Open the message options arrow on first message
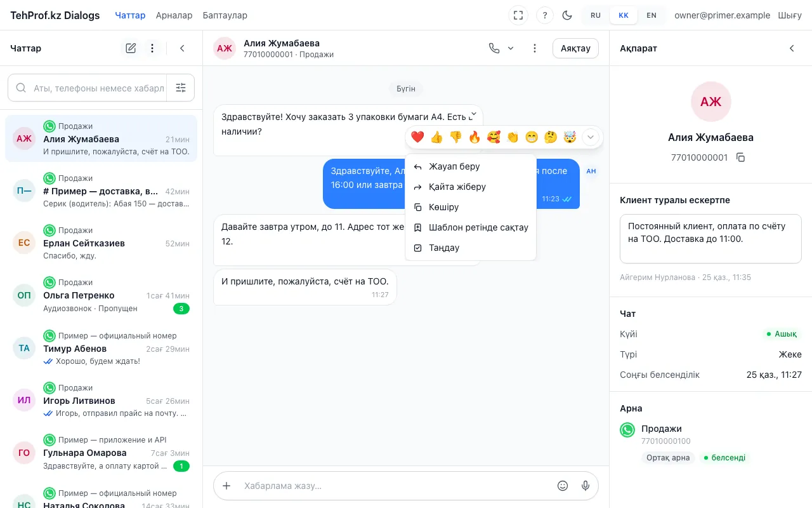812x508 pixels. click(473, 114)
